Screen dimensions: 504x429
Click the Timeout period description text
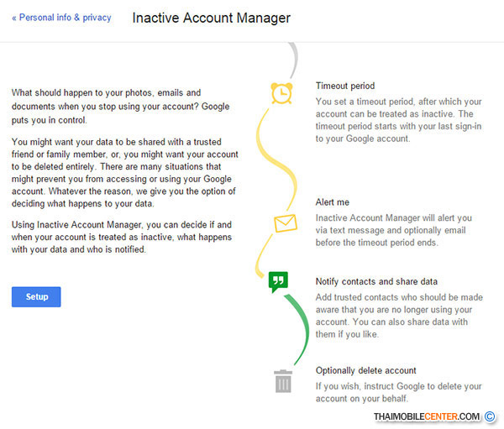point(398,120)
